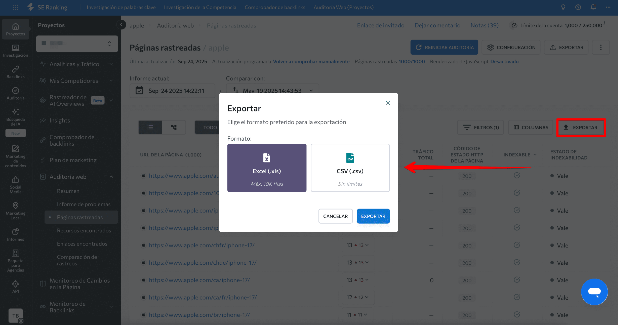This screenshot has width=644, height=325.
Task: Open CONFIGURACIÓN button
Action: coord(511,47)
